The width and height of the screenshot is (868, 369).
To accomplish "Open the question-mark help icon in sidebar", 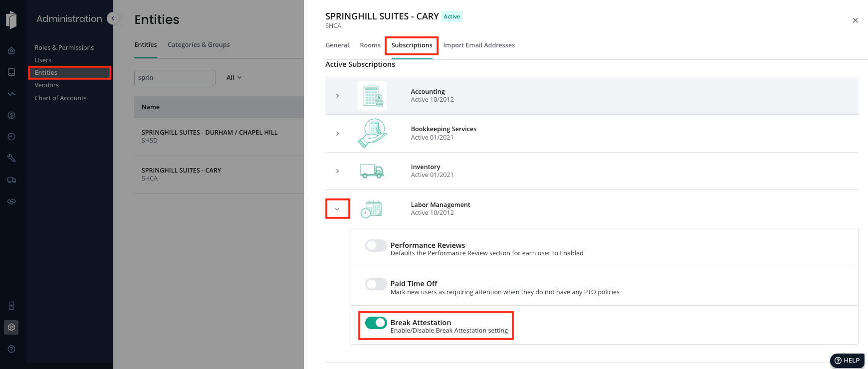I will coord(11,349).
